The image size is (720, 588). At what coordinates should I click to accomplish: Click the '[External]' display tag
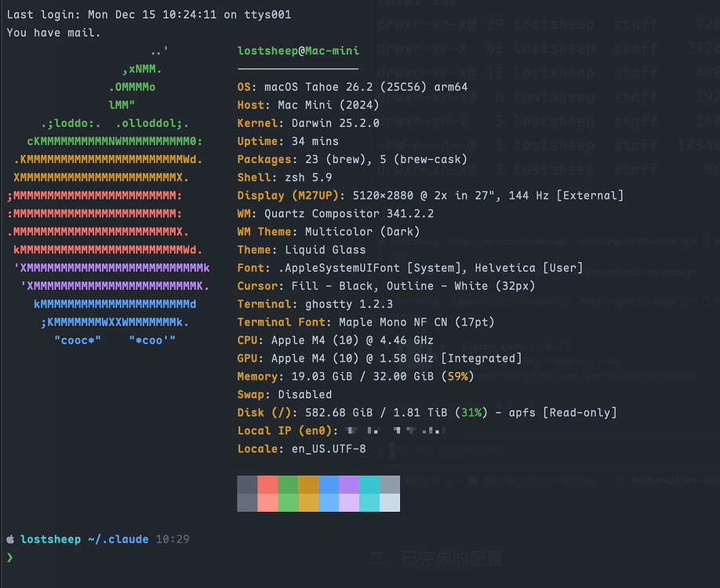pos(590,195)
